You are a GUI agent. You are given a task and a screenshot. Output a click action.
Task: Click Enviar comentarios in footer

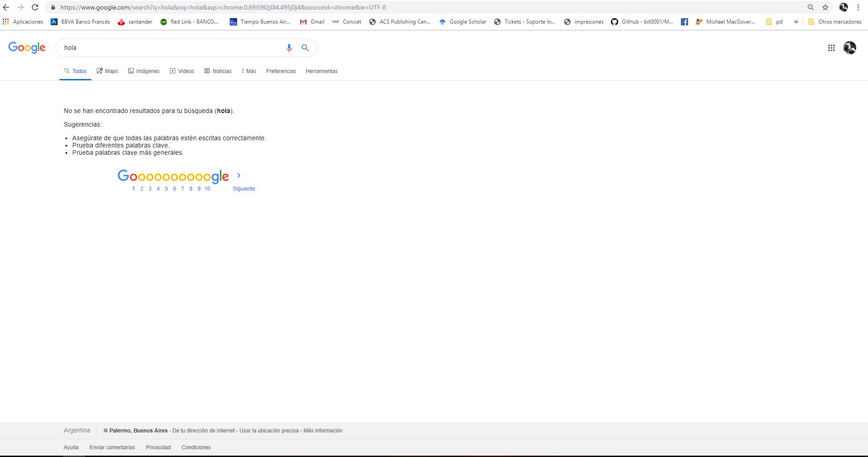[x=112, y=447]
